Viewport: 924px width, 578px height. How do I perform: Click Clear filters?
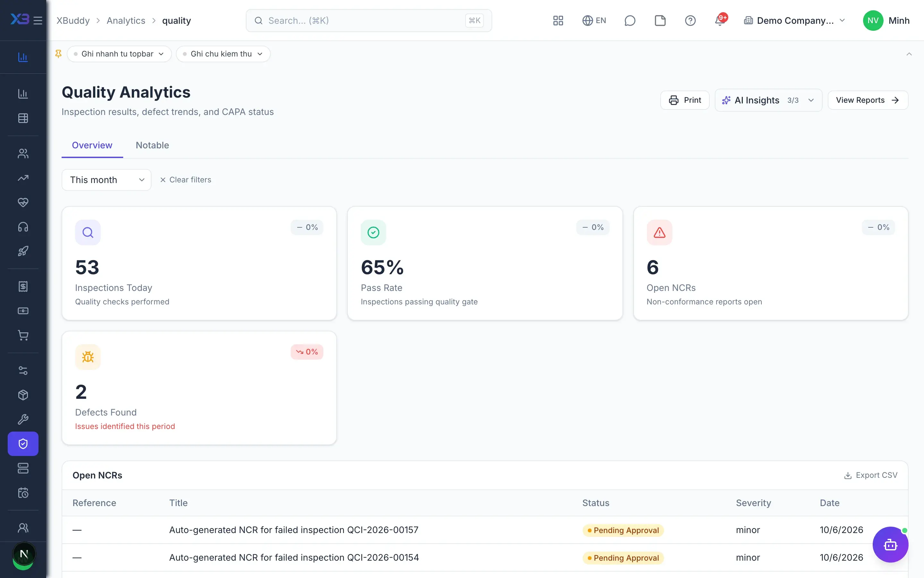pos(185,180)
